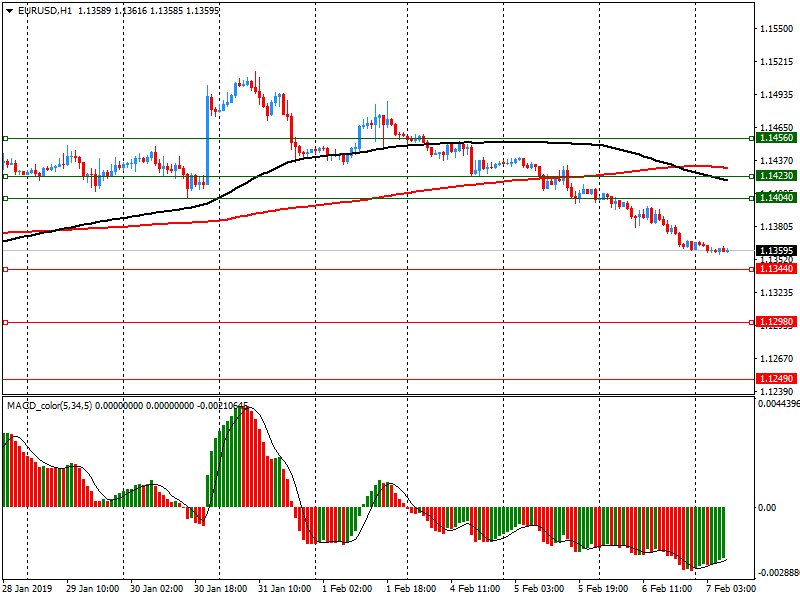Select the green 1.14560 price label
Screen dimensions: 800x600
click(775, 138)
